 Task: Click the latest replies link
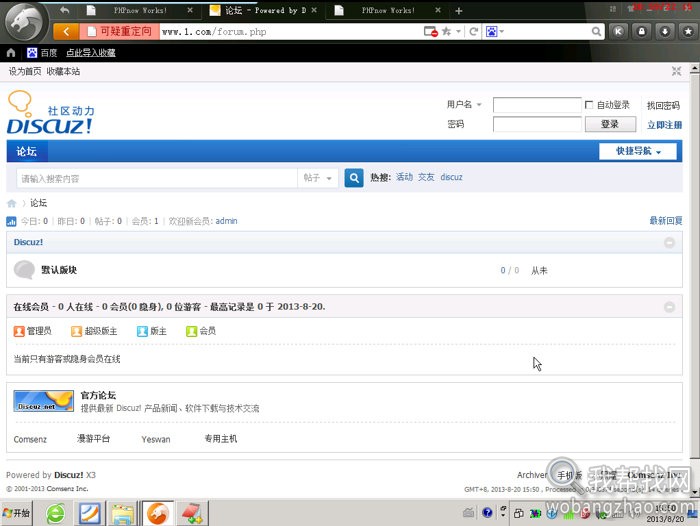666,221
